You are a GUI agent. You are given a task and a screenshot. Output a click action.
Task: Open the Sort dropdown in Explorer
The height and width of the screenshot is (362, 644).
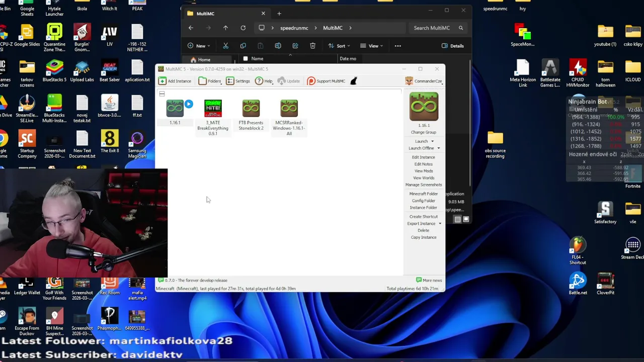pos(339,46)
